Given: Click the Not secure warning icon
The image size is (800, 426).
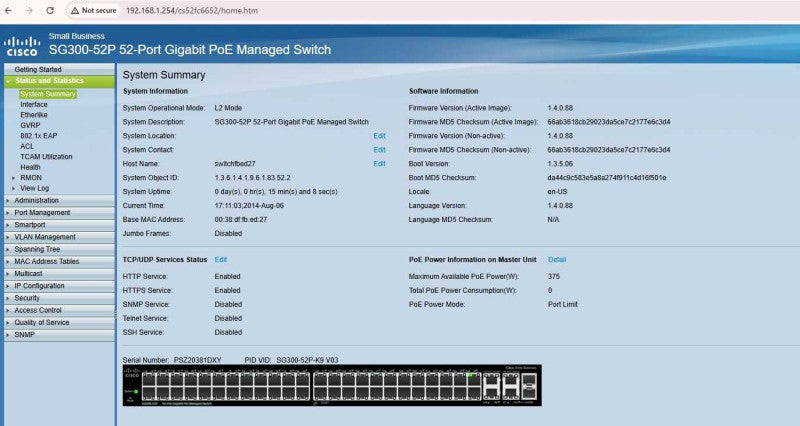Looking at the screenshot, I should click(x=75, y=10).
